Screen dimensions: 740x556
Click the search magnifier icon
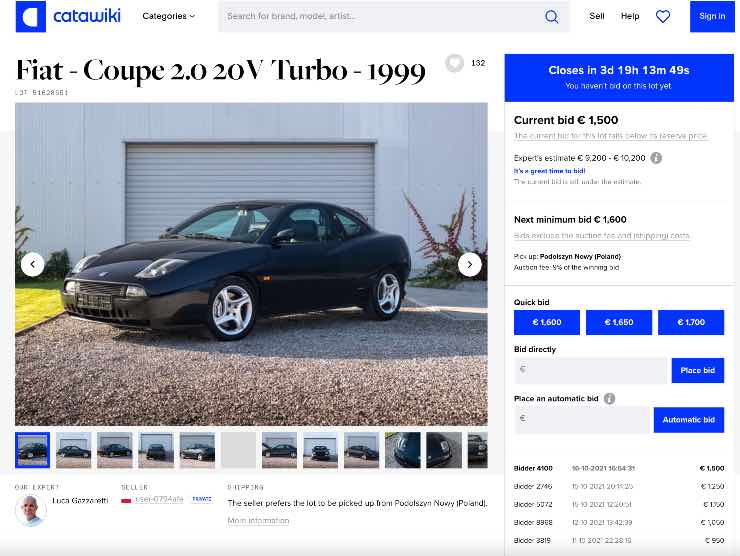pos(551,17)
